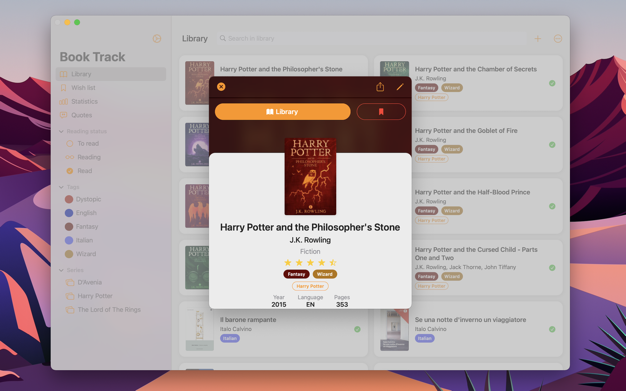Screen dimensions: 626x391
Task: Open Harry Potter and the Chamber of Secrets
Action: tap(475, 69)
